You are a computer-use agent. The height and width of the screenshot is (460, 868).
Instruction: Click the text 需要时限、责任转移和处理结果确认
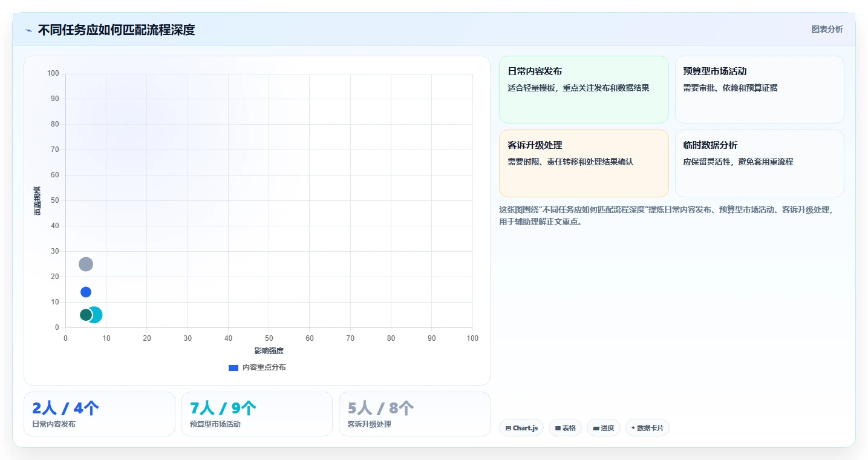pyautogui.click(x=570, y=162)
